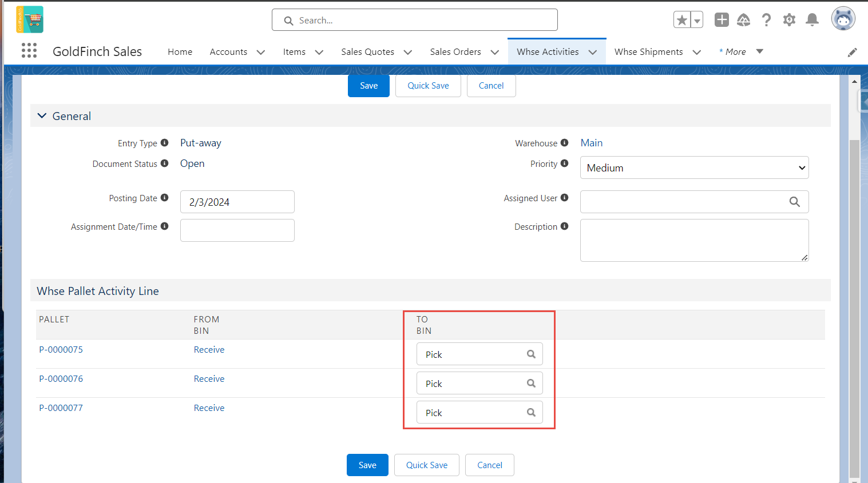Click To Bin field for P-0000075
Image resolution: width=868 pixels, height=483 pixels.
point(479,354)
